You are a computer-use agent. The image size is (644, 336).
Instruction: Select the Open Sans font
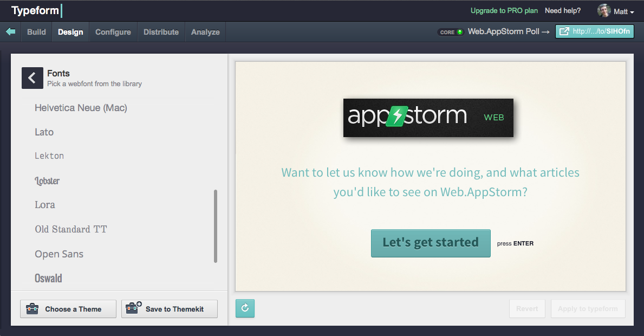[x=59, y=254]
